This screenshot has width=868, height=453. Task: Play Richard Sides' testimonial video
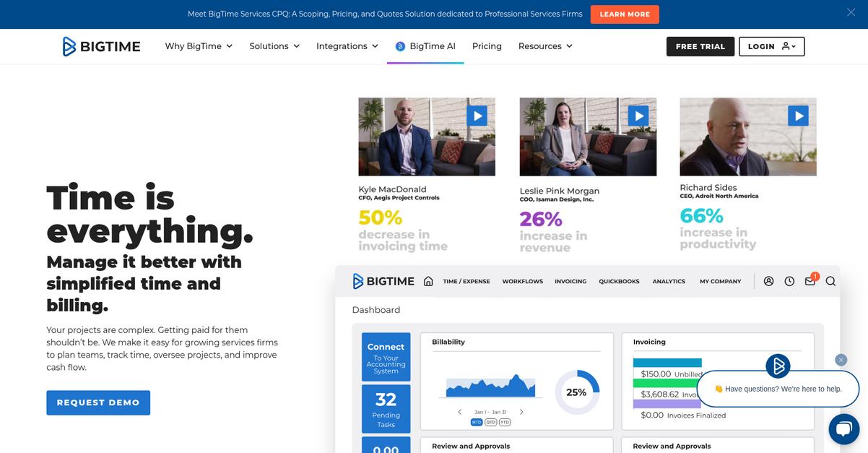click(x=798, y=116)
